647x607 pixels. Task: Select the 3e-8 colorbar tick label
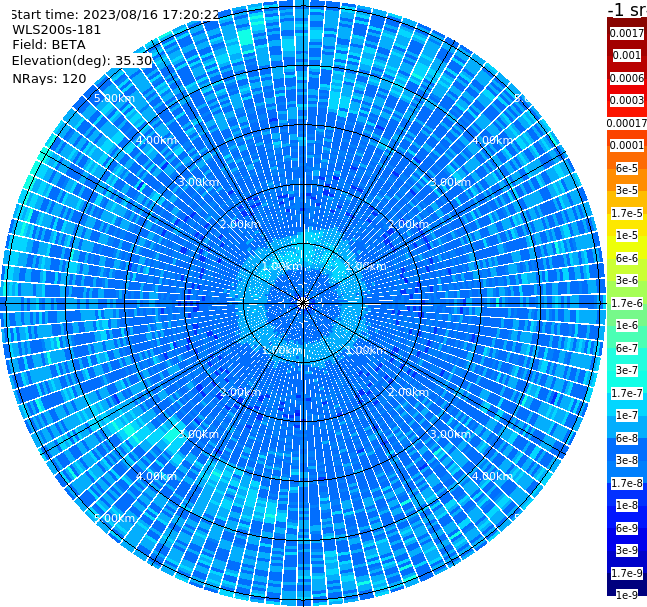627,460
